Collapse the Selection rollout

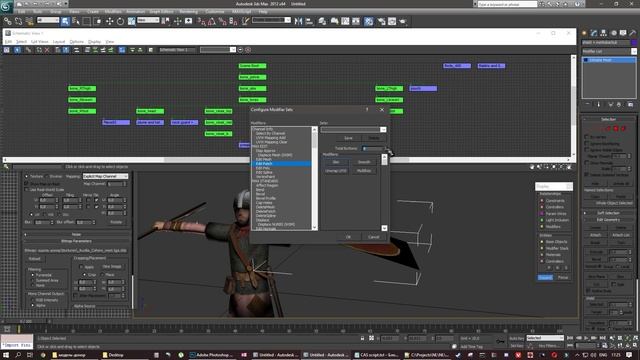point(609,119)
